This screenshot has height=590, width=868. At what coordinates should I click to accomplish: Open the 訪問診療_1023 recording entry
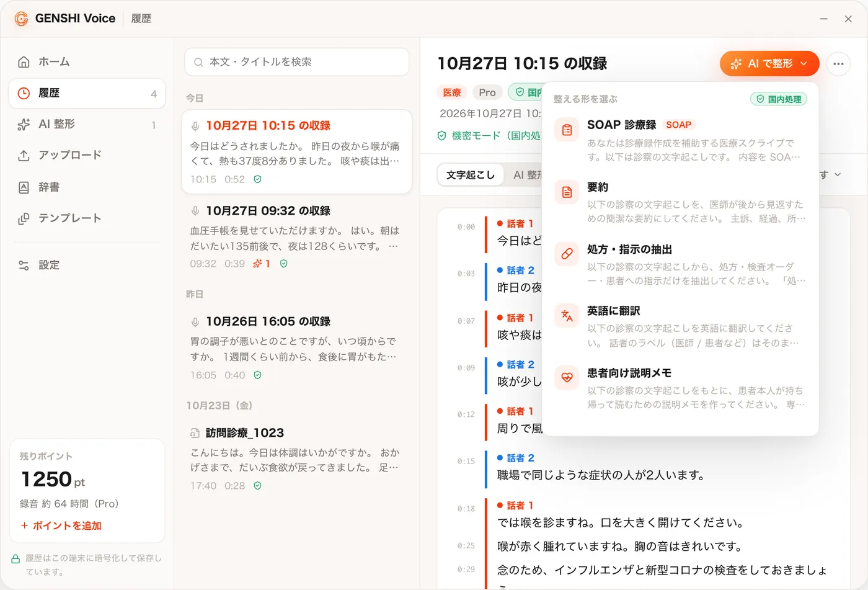(x=296, y=458)
